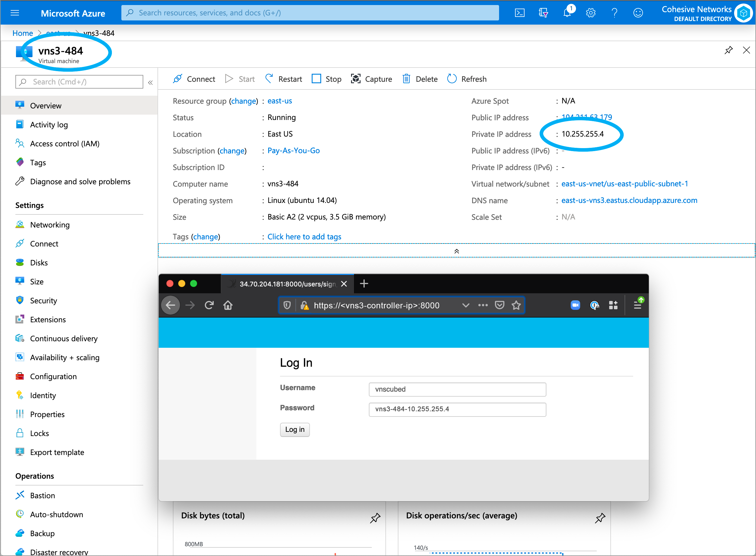Capture the virtual machine image
This screenshot has height=556, width=756.
[x=371, y=79]
